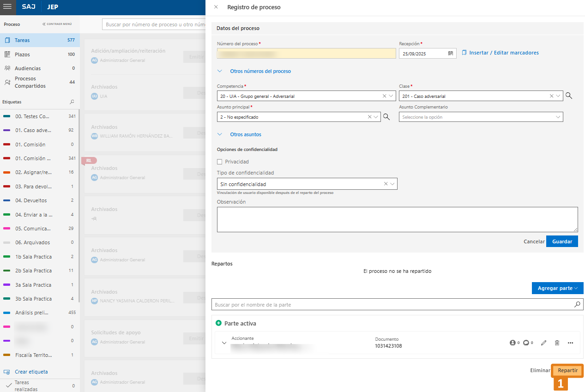Click the Agregar parte dropdown button
585x392 pixels.
pyautogui.click(x=557, y=288)
